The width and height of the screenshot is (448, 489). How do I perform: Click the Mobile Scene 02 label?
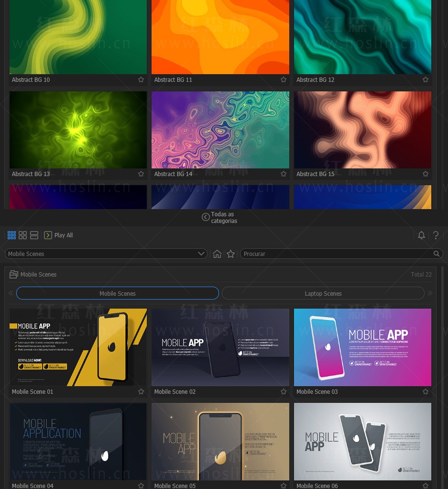click(x=175, y=392)
